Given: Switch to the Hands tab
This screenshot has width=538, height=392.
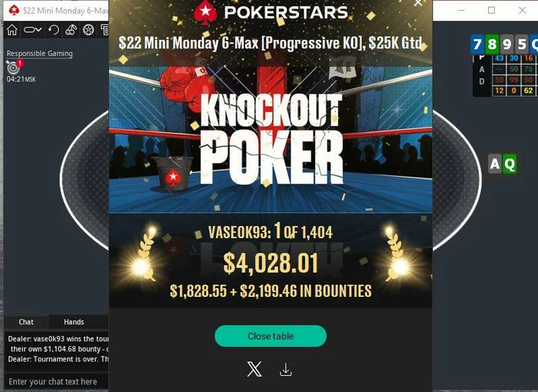Looking at the screenshot, I should point(74,322).
